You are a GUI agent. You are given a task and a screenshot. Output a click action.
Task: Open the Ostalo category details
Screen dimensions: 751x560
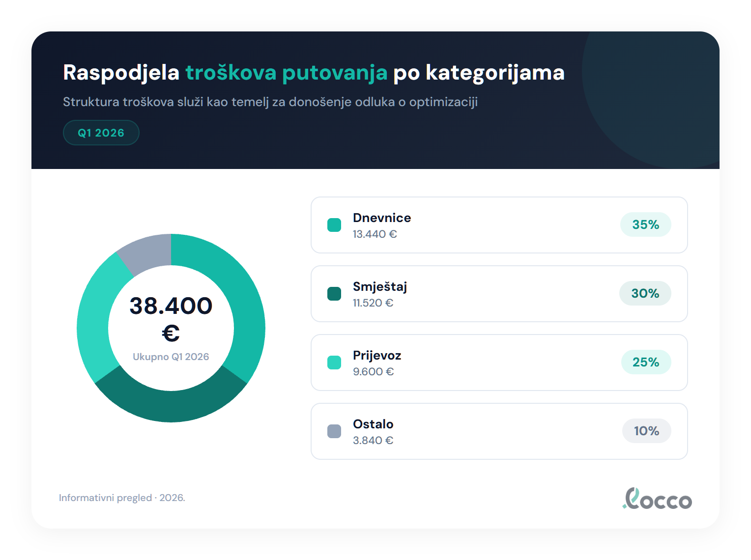click(x=499, y=431)
